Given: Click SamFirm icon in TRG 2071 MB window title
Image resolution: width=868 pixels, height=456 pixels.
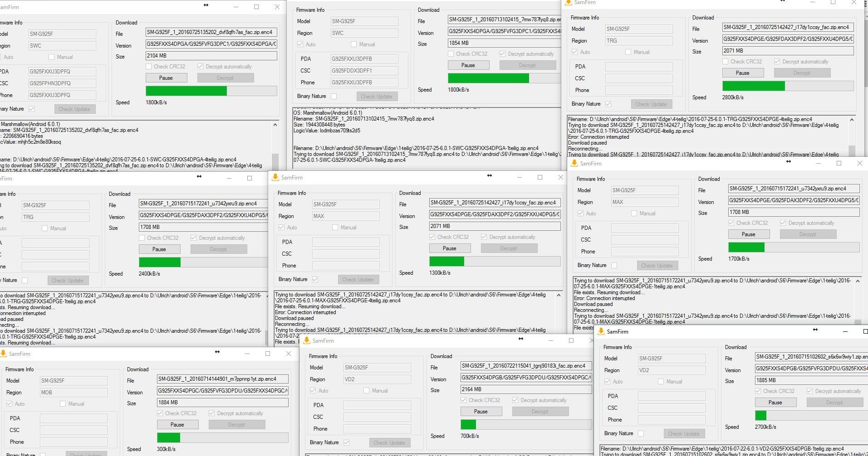Looking at the screenshot, I should point(568,3).
